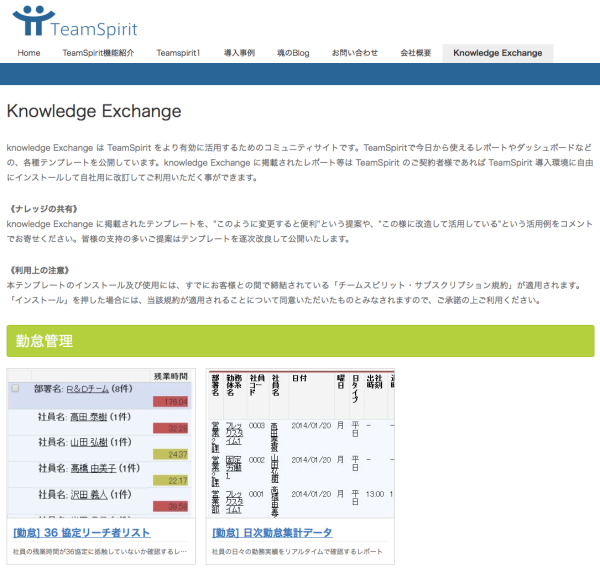Follow the R&Dチーム department link

tap(88, 389)
